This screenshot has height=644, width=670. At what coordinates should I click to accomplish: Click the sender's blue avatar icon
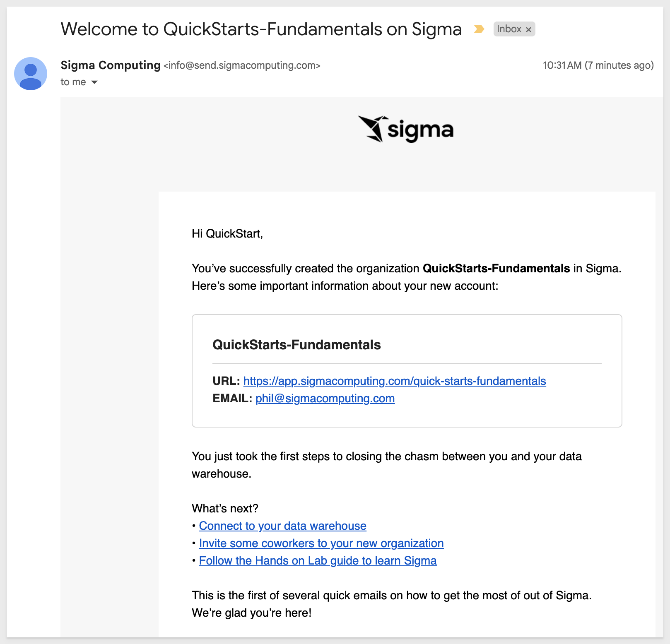pos(31,74)
